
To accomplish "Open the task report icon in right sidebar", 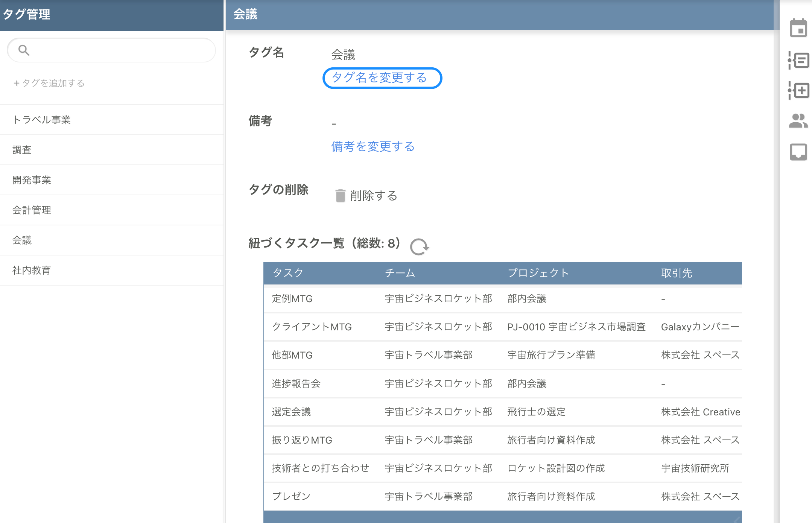I will click(798, 60).
